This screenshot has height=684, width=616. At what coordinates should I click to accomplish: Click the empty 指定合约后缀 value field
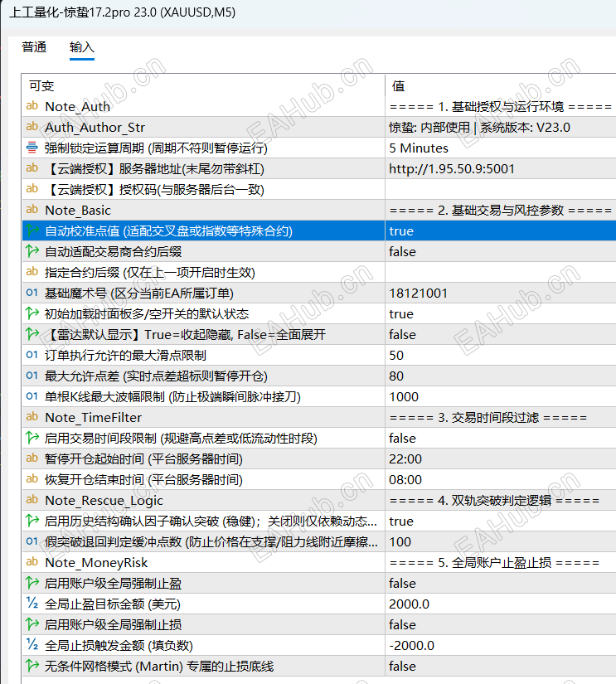pyautogui.click(x=501, y=272)
